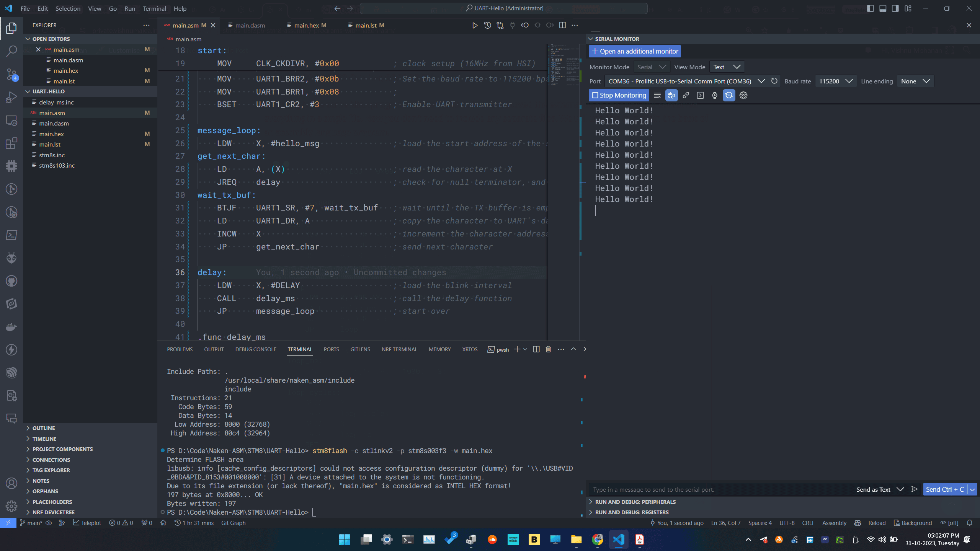Toggle automatic reconnection in serial monitor

[728, 96]
